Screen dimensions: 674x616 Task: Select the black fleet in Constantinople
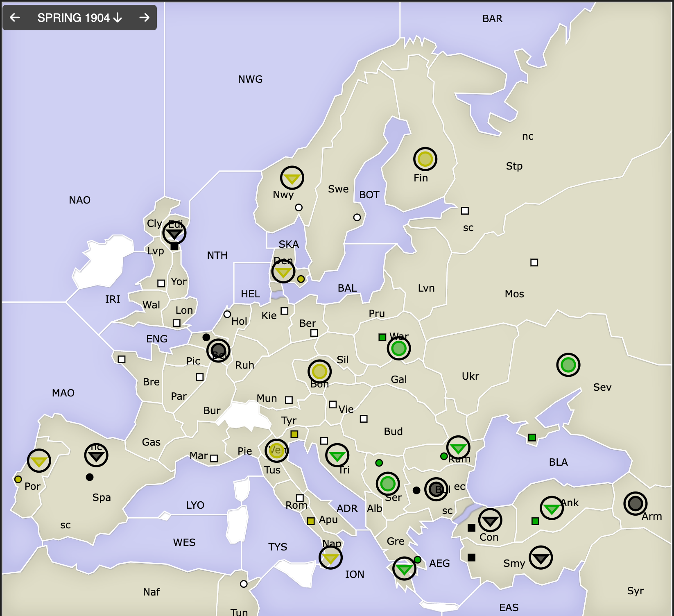click(x=490, y=520)
